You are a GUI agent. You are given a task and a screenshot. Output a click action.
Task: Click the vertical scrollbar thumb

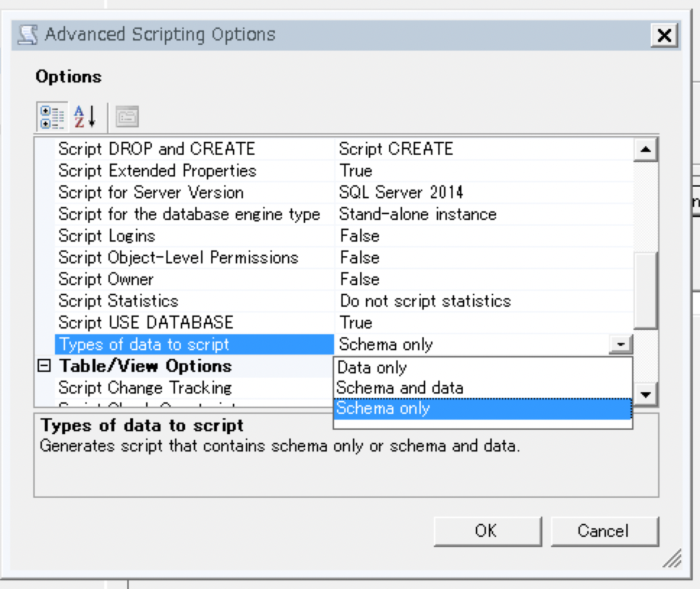[x=645, y=291]
